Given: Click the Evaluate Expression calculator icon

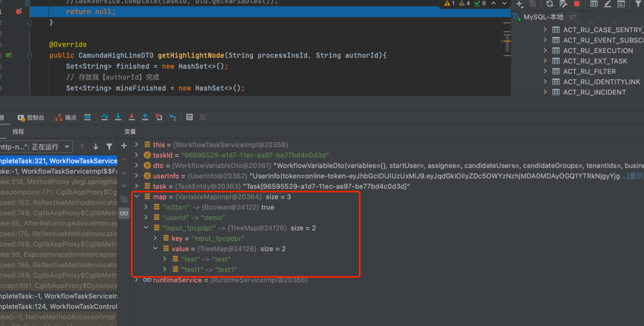Looking at the screenshot, I should pos(190,117).
